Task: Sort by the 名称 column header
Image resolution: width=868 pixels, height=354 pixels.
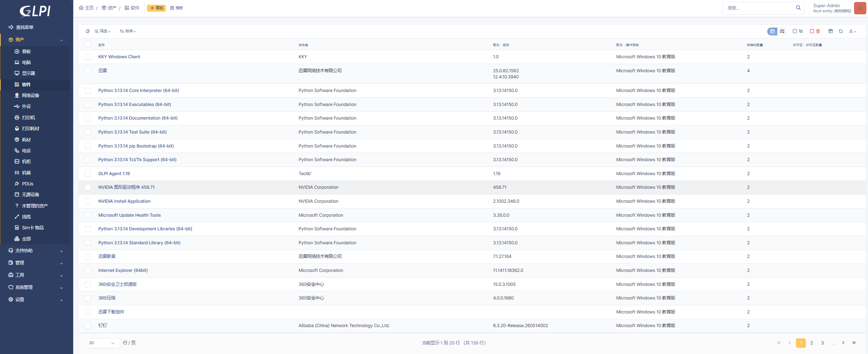Action: pyautogui.click(x=101, y=45)
